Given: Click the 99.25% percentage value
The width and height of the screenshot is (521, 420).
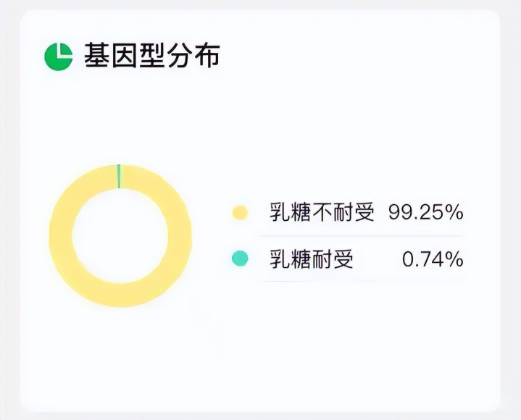Looking at the screenshot, I should [x=425, y=213].
